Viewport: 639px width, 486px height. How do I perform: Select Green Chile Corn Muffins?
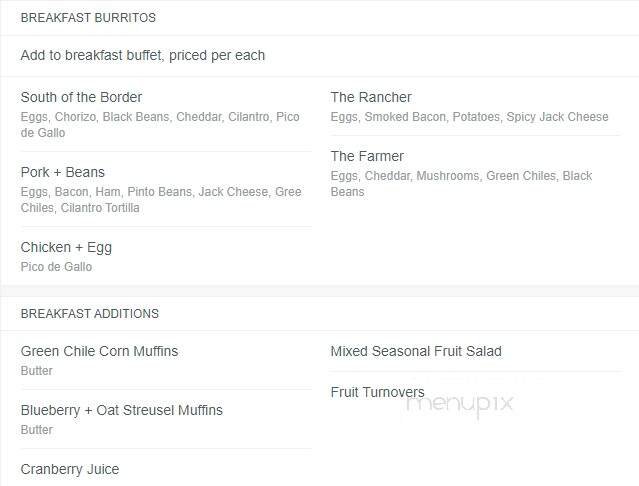point(99,351)
